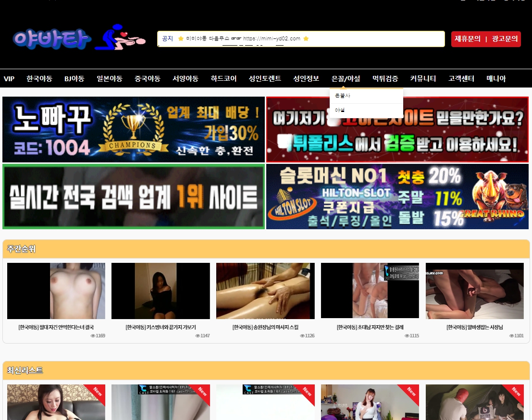
Task: Open the VIP menu item
Action: (9, 79)
